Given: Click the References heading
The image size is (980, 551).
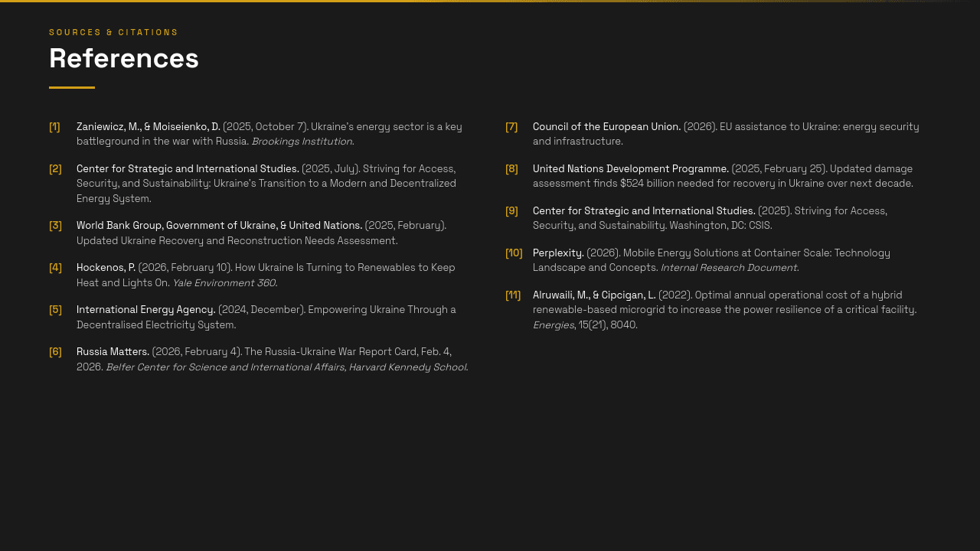Looking at the screenshot, I should [x=124, y=58].
